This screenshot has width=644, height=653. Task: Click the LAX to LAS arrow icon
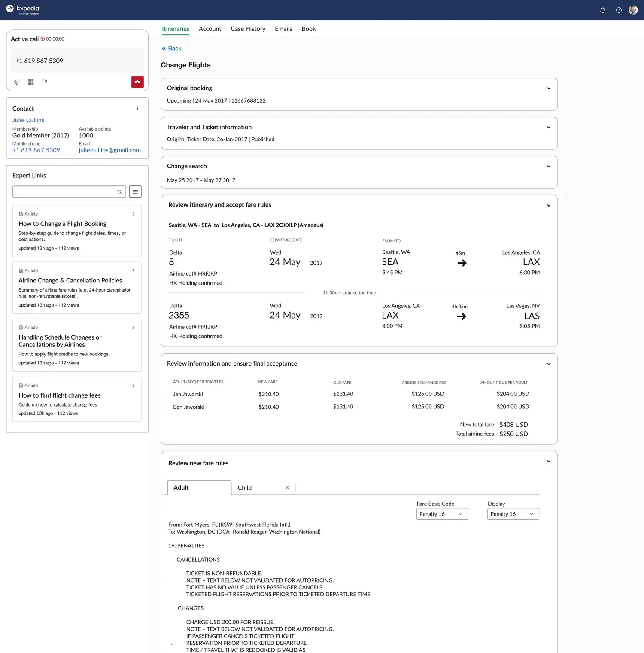point(462,316)
